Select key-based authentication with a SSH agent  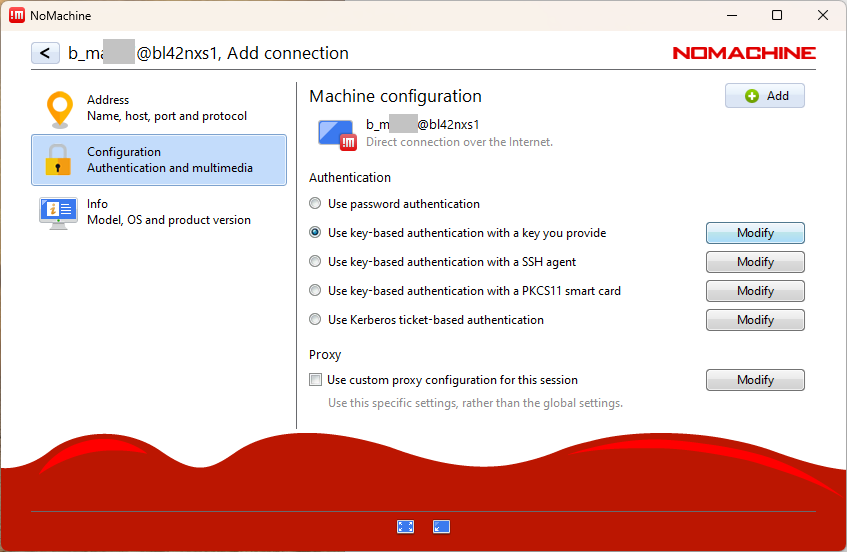316,262
